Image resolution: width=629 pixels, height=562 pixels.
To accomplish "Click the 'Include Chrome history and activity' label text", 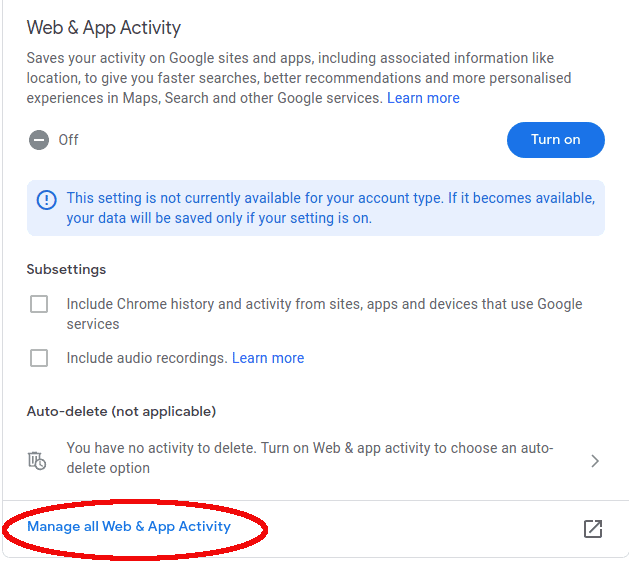I will pyautogui.click(x=324, y=314).
